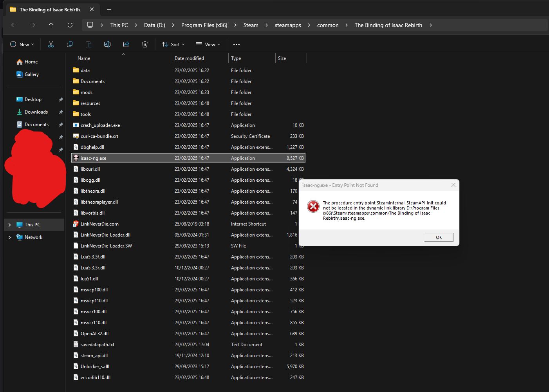Open Downloads in the sidebar
Viewport: 549px width, 392px height.
36,112
